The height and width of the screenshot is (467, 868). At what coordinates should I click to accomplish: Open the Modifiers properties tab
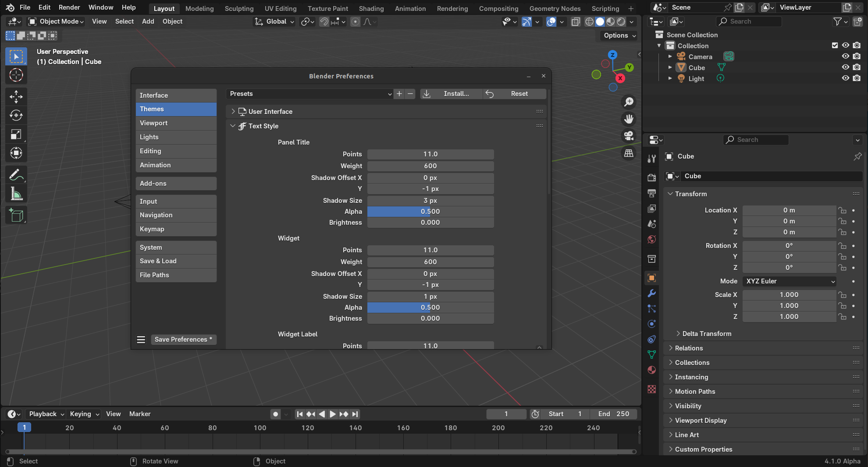(652, 293)
